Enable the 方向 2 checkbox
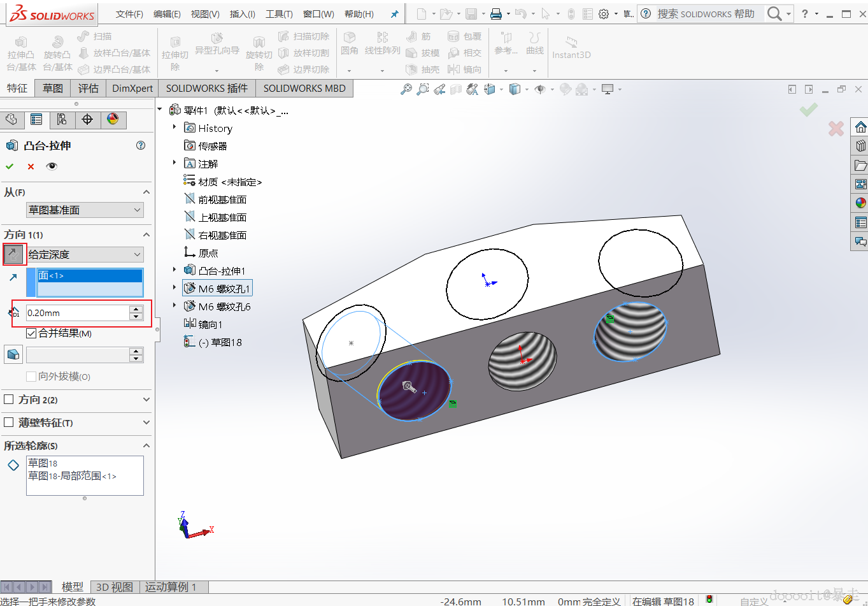Screen dimensions: 868x606 pos(9,400)
